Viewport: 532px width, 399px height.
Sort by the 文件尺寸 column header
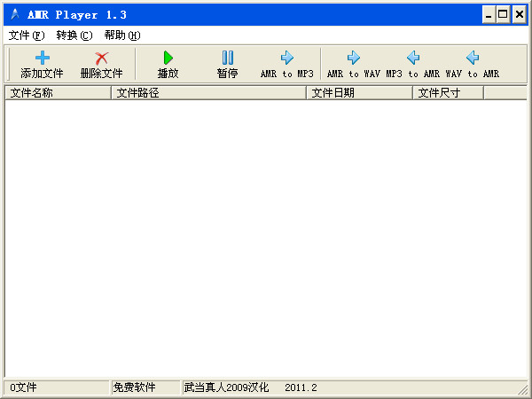(448, 92)
